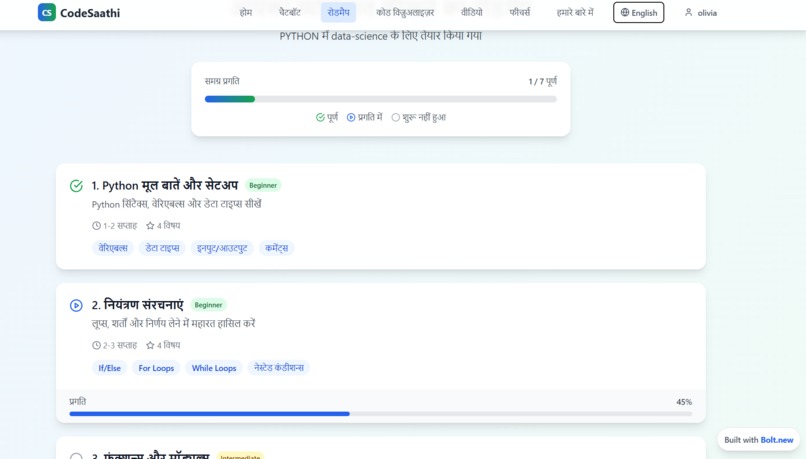This screenshot has height=459, width=806.
Task: Click the 2-3 सप्ताह duration text
Action: click(x=120, y=345)
